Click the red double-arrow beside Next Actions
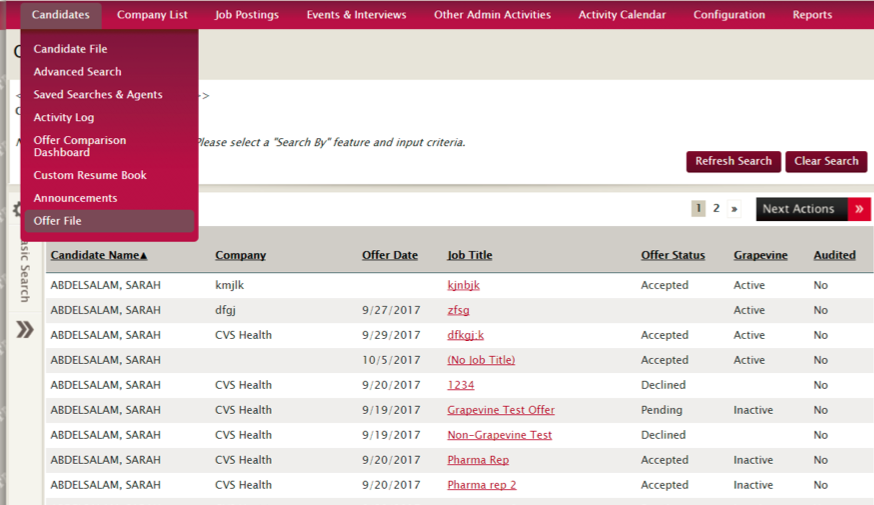Screen dimensions: 874x505 pos(859,209)
